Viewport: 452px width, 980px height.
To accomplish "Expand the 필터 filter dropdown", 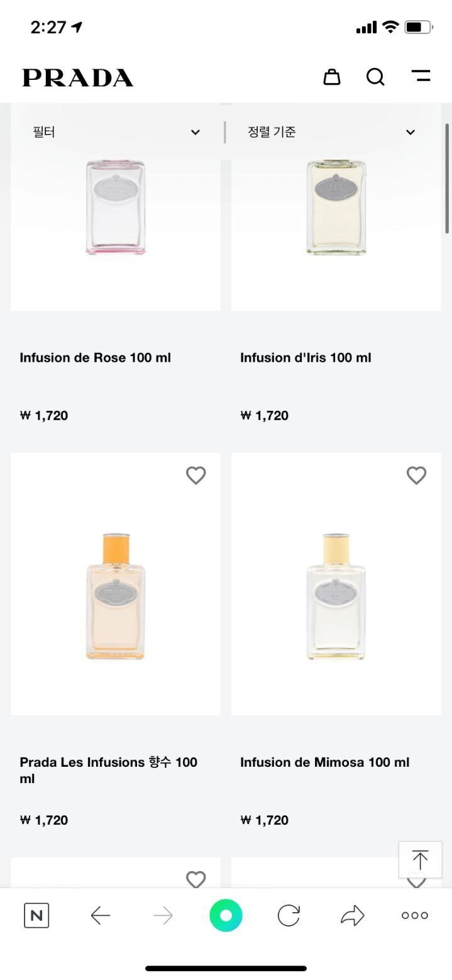I will coord(116,132).
